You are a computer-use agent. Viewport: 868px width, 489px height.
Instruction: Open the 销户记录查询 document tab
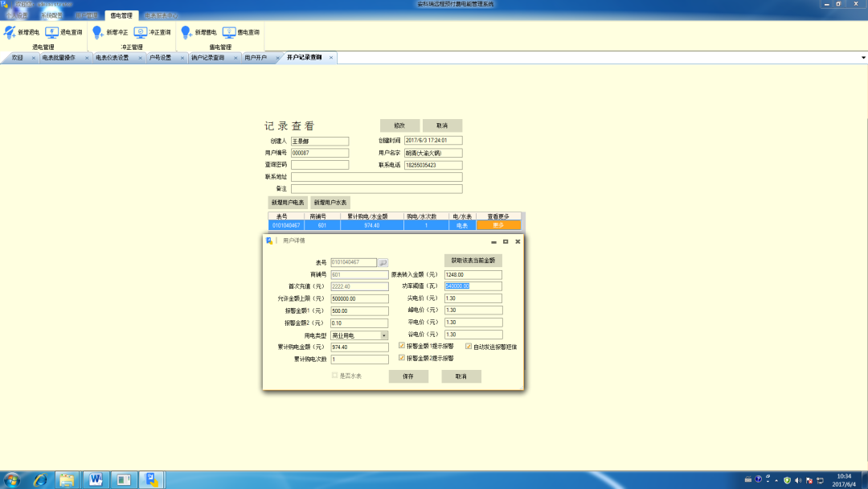[x=208, y=58]
